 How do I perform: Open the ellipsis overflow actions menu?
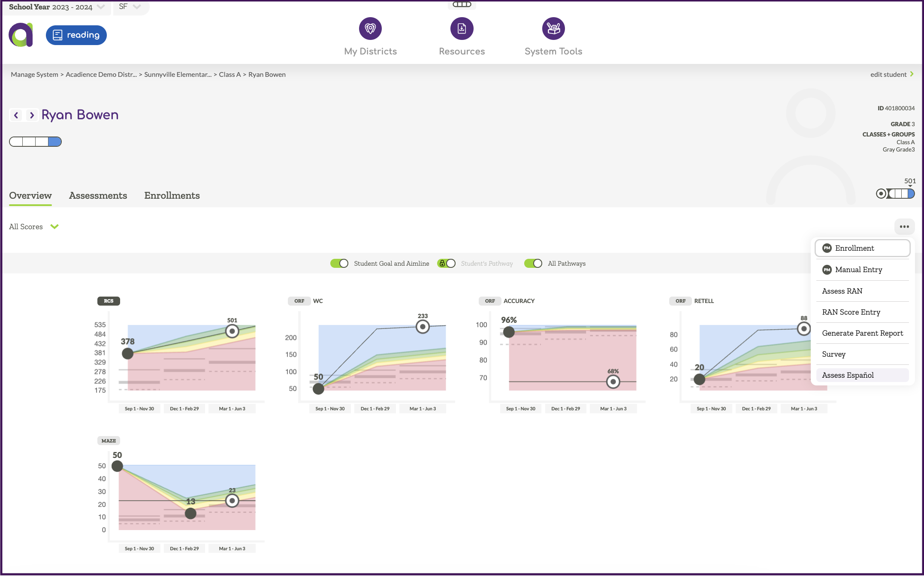(904, 227)
